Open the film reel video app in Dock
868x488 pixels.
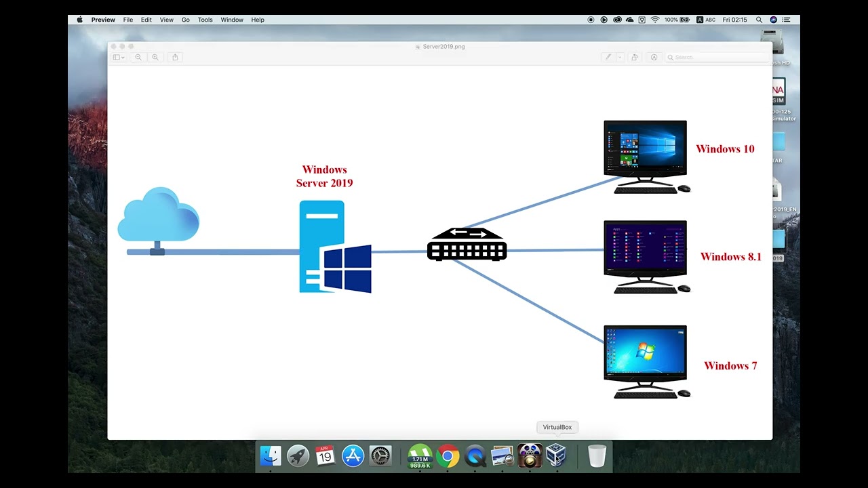(x=530, y=455)
